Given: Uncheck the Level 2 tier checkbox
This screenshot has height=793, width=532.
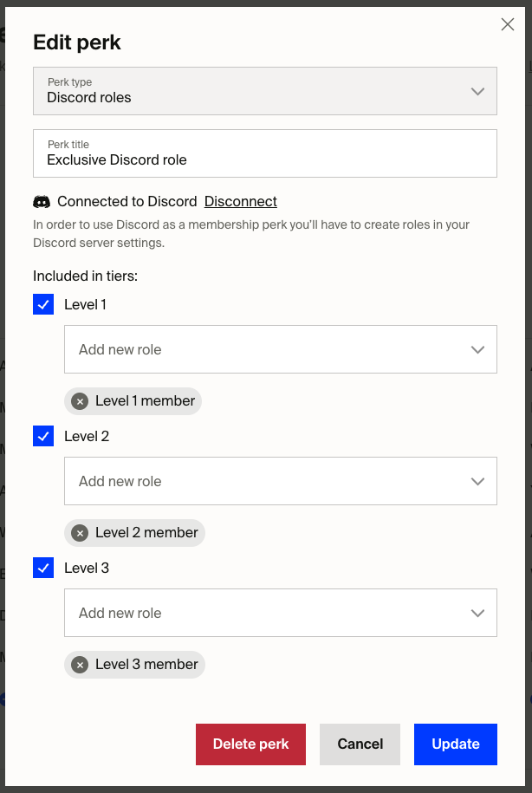Looking at the screenshot, I should click(43, 436).
